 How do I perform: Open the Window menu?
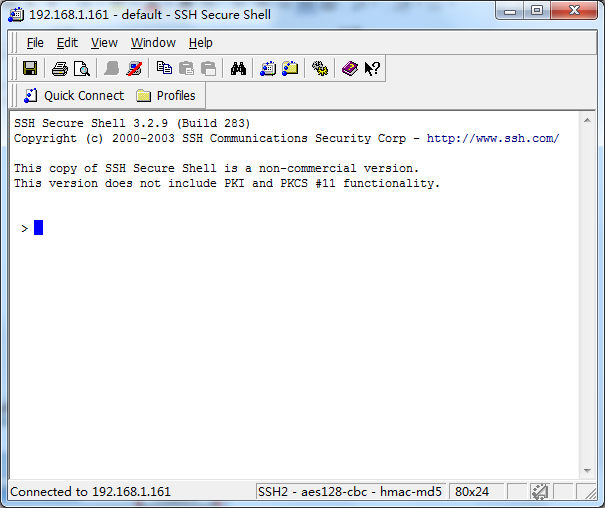(x=153, y=43)
